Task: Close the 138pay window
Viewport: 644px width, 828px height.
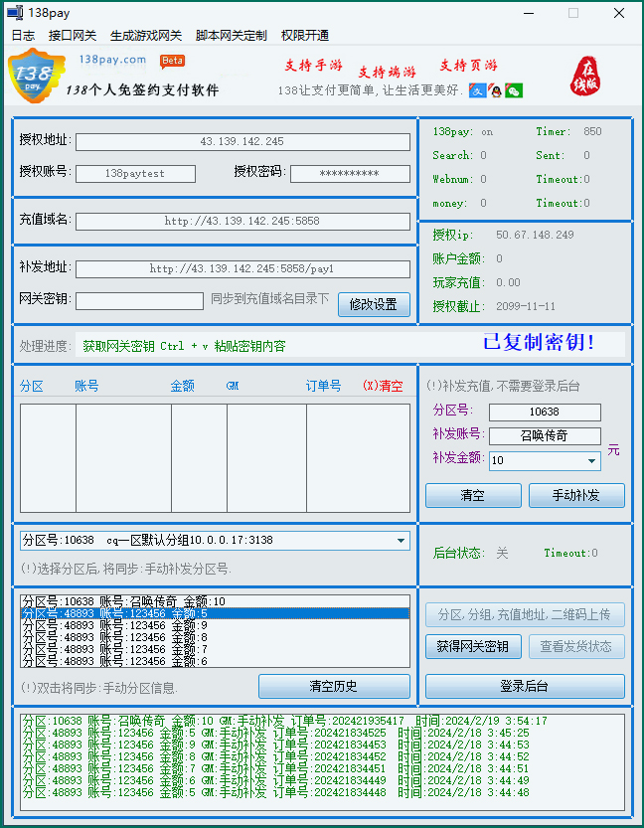Action: click(619, 13)
